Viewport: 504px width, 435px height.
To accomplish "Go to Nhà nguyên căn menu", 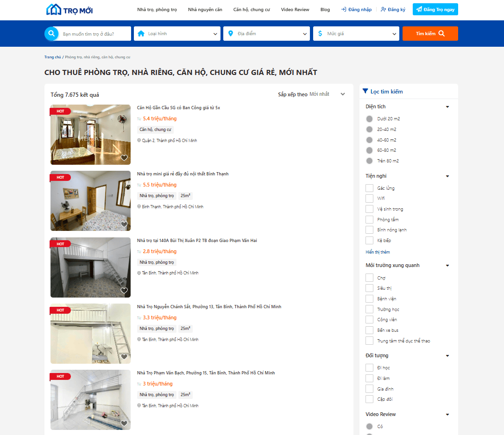I will [205, 10].
